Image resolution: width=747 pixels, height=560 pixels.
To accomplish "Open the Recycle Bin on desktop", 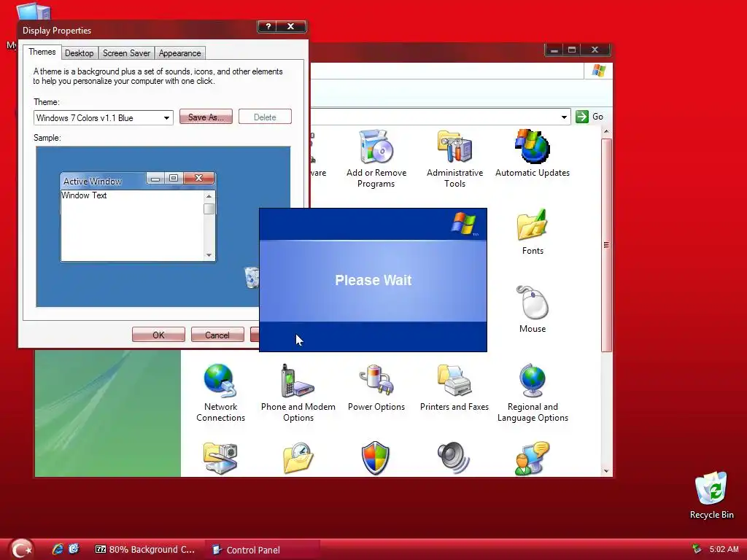I will click(x=712, y=488).
